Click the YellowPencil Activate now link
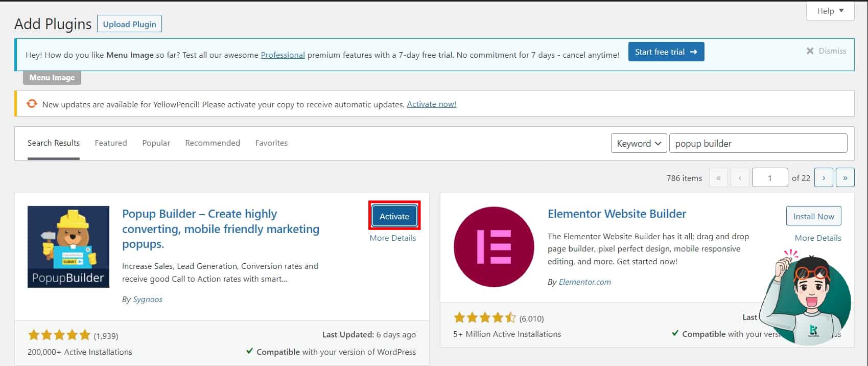This screenshot has height=366, width=868. [x=431, y=104]
